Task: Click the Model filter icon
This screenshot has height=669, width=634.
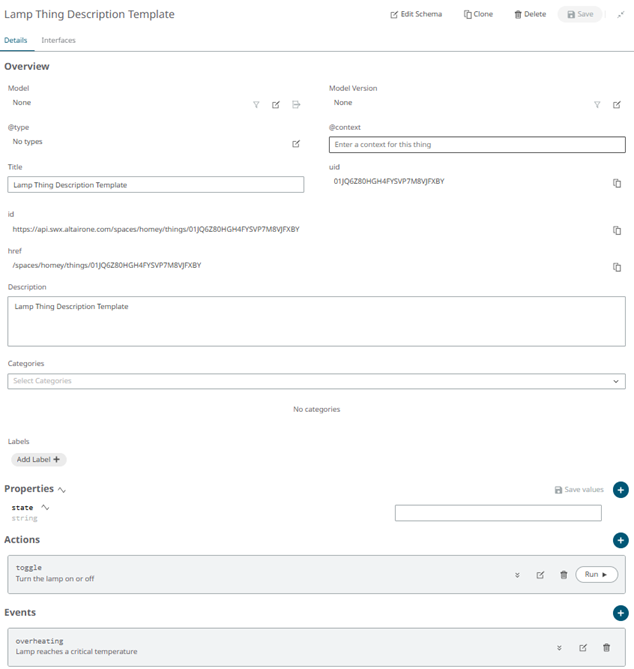Action: point(256,105)
